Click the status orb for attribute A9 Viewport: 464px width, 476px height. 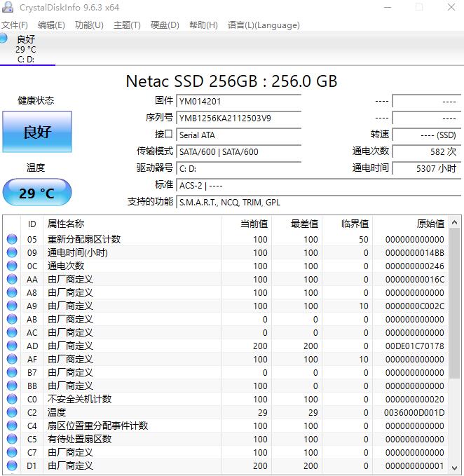coord(12,306)
